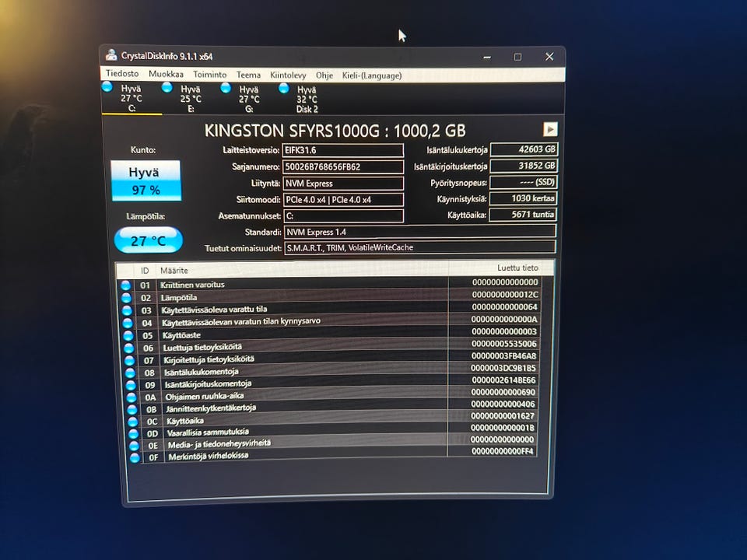
Task: Click the CrystalDiskInfo title bar app icon
Action: 111,54
